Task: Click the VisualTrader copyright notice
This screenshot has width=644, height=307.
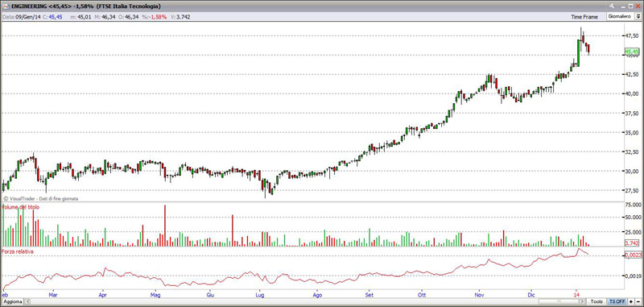Action: point(41,198)
